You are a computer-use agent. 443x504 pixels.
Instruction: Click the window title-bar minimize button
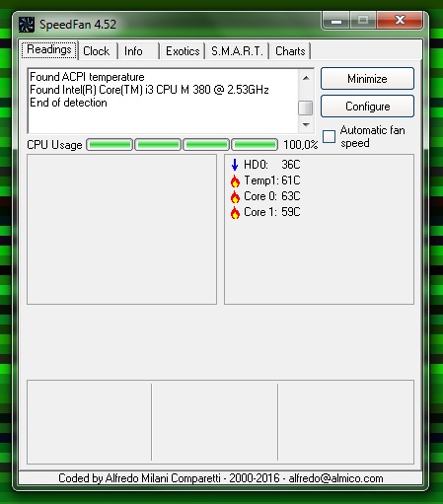336,21
